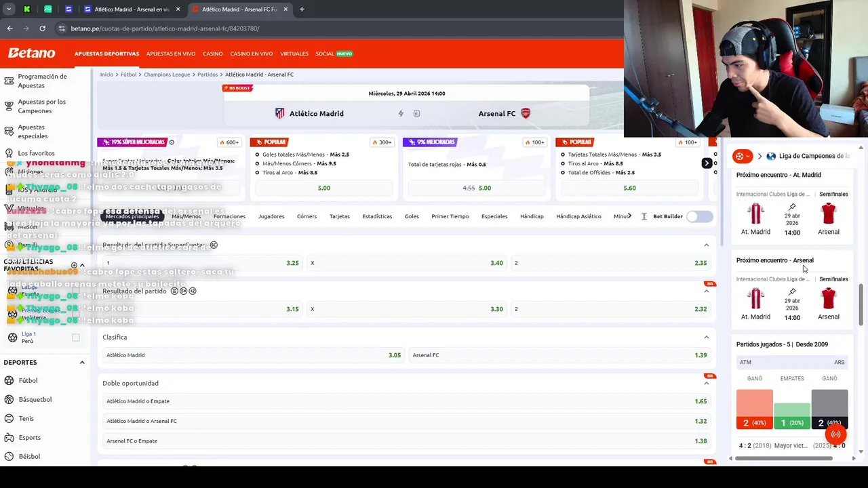Switch to the green chart pinned tab
The width and height of the screenshot is (868, 488).
pyautogui.click(x=47, y=9)
